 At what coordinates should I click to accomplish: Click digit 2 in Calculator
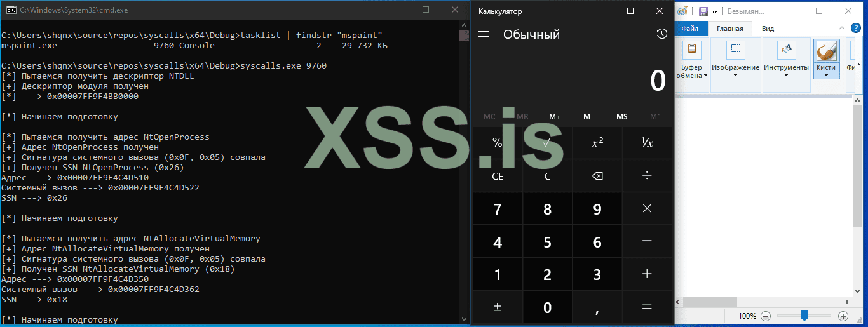(x=547, y=275)
